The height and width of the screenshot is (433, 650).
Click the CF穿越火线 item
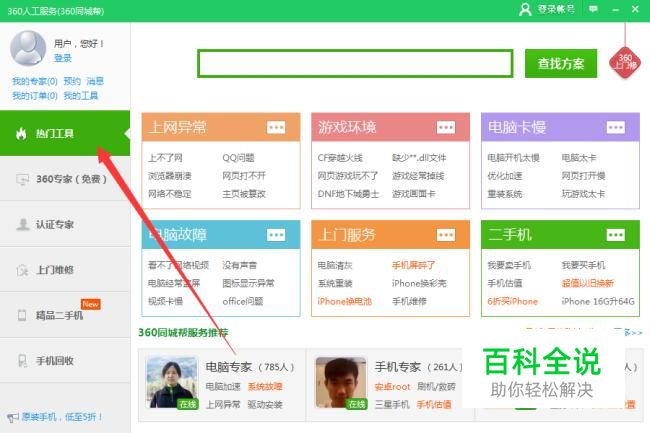click(x=340, y=158)
